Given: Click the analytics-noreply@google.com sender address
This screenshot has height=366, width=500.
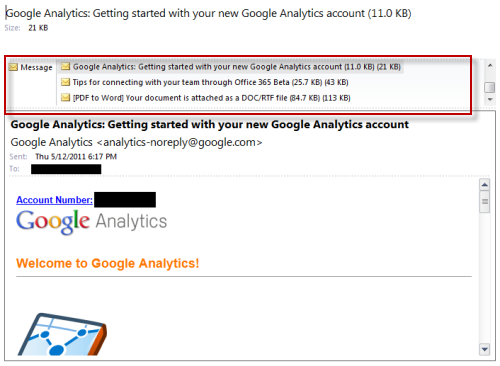Looking at the screenshot, I should click(x=179, y=142).
